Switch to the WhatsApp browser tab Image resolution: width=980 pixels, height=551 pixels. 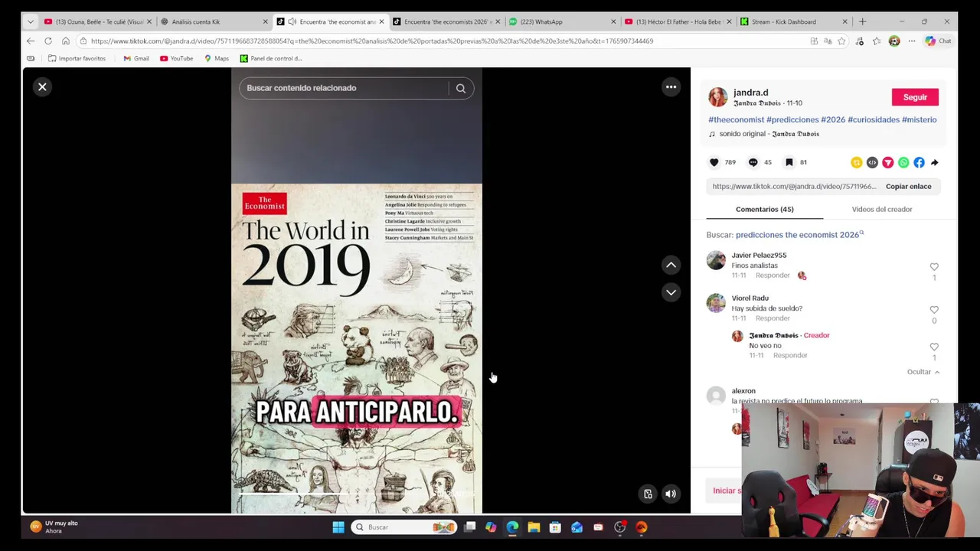pyautogui.click(x=562, y=21)
